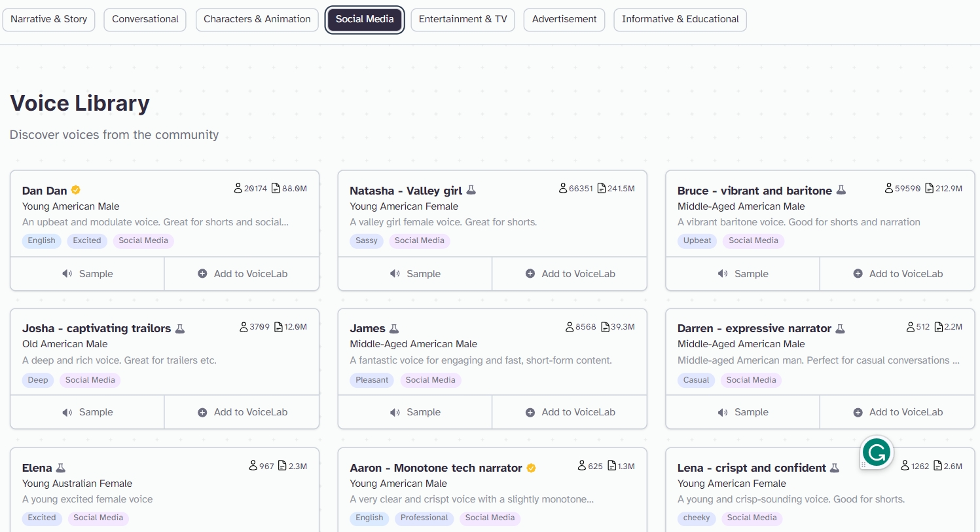Select the Informative & Educational category tab
The width and height of the screenshot is (980, 532).
(680, 19)
